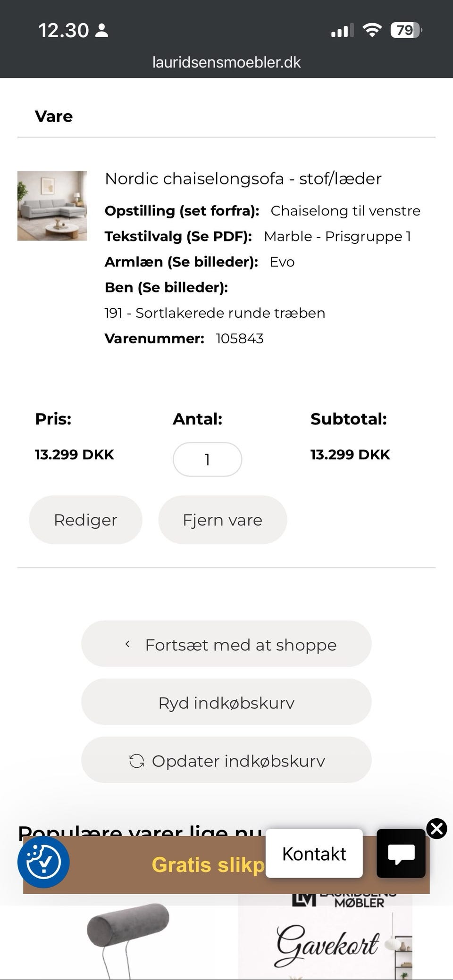Open the Gavekort product image
This screenshot has width=453, height=980.
(326, 941)
